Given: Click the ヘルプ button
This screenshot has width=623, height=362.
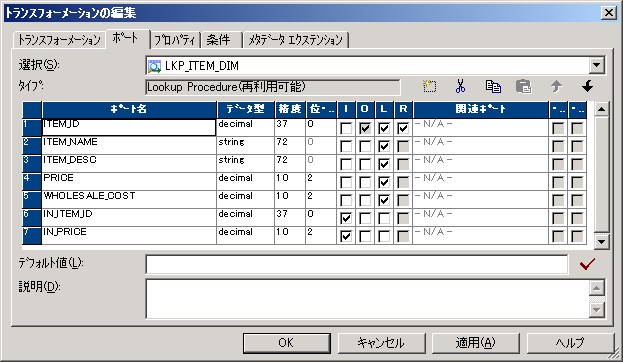Looking at the screenshot, I should pos(570,343).
